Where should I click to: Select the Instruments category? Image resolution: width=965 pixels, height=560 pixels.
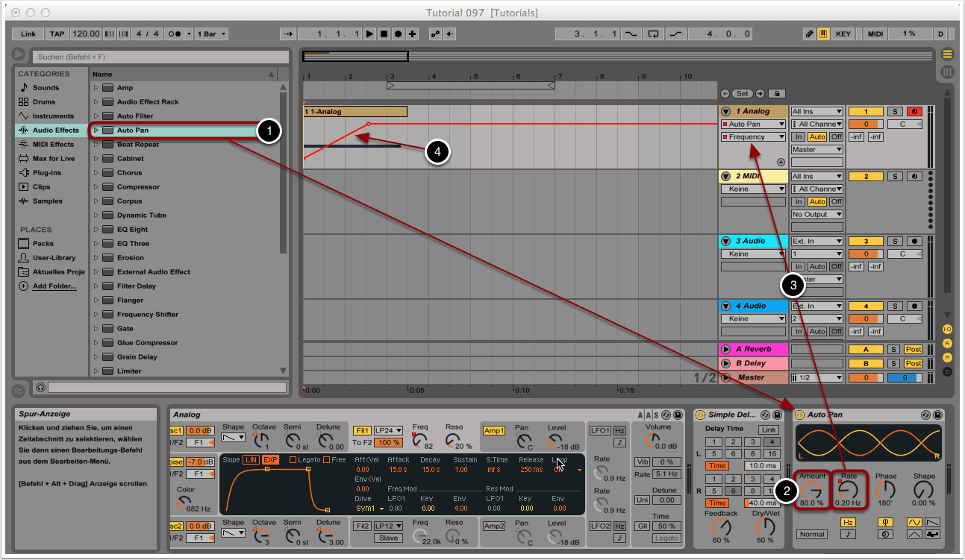click(x=52, y=116)
